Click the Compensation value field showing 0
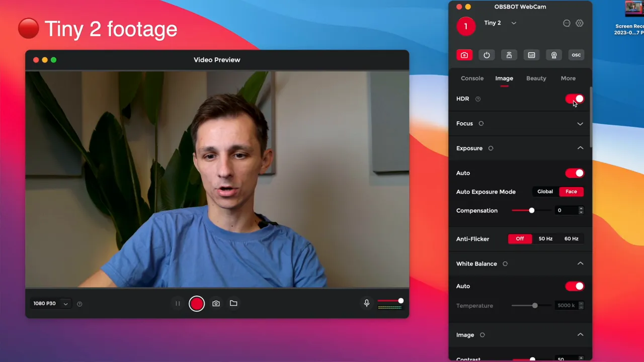This screenshot has width=644, height=362. (567, 211)
